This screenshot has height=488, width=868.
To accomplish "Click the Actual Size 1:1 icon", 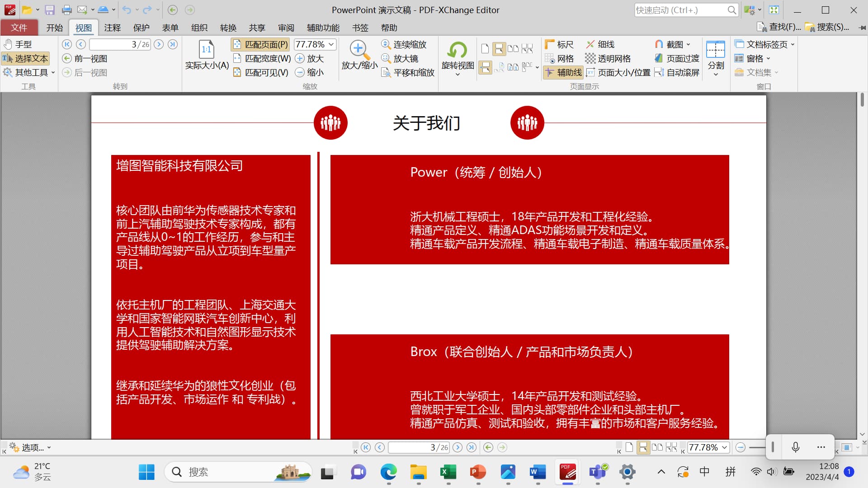I will point(207,50).
